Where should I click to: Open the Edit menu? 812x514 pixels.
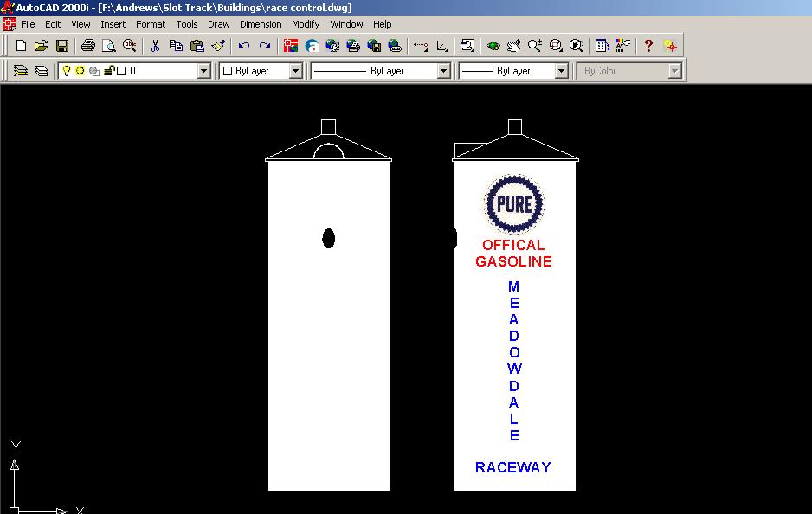53,24
